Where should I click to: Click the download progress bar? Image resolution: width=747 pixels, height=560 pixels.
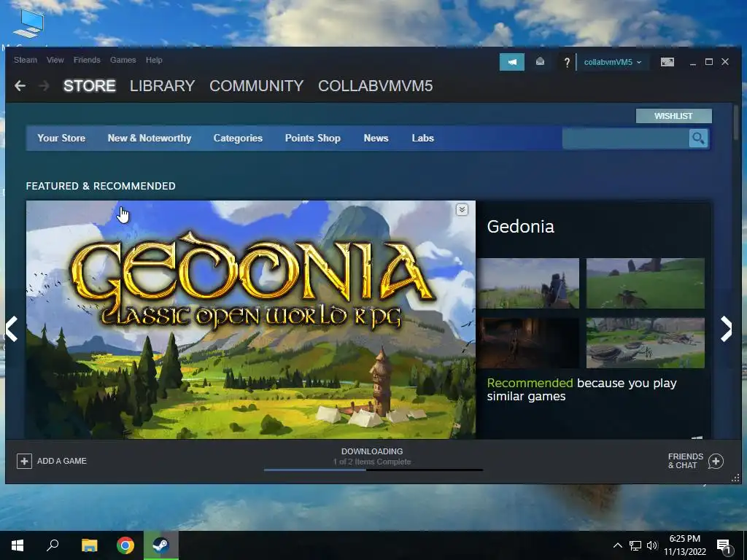[x=373, y=470]
